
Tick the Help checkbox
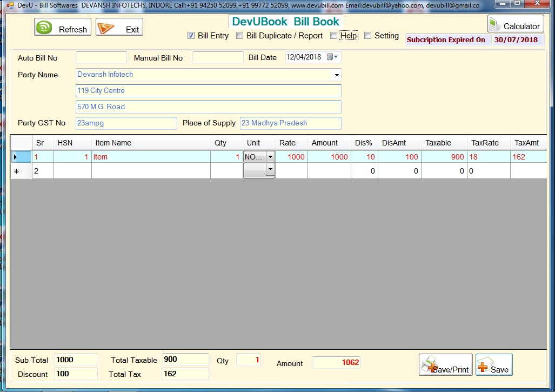[x=333, y=36]
